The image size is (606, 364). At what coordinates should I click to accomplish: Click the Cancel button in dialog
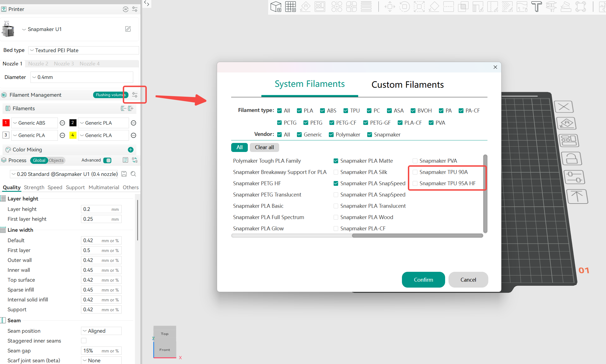(x=468, y=280)
